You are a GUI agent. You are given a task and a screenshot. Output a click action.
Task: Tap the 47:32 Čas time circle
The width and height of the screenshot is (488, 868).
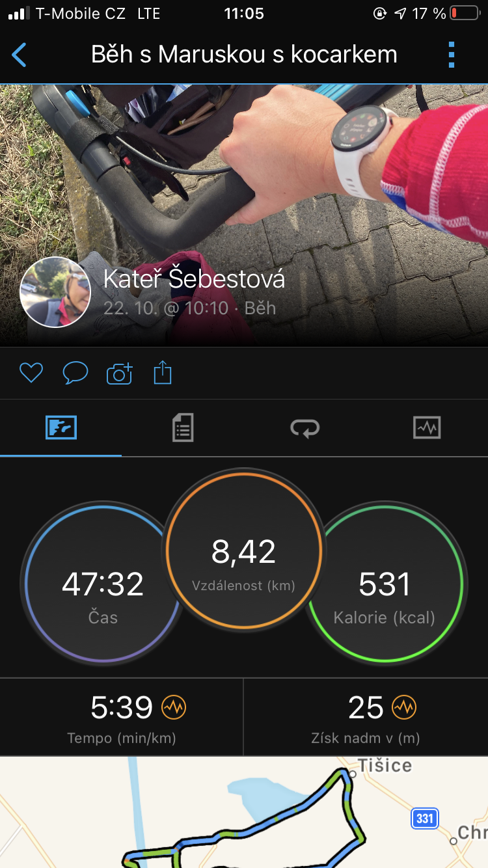[x=103, y=584]
